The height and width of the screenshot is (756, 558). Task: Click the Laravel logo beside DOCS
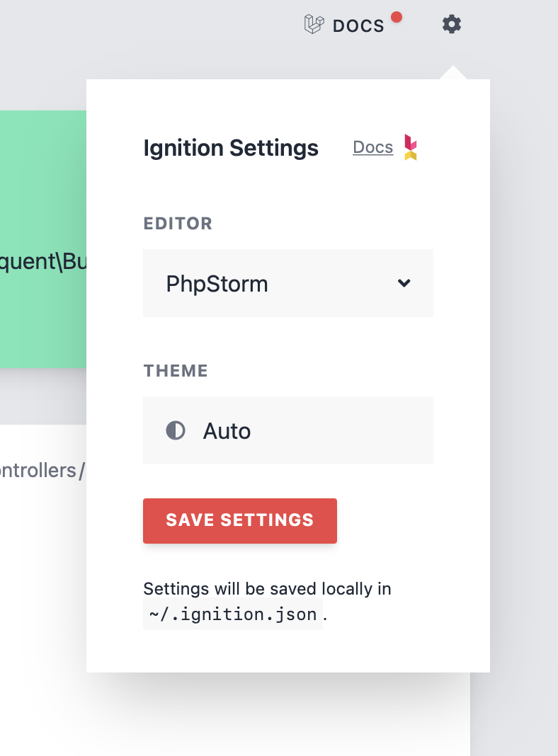(x=314, y=24)
